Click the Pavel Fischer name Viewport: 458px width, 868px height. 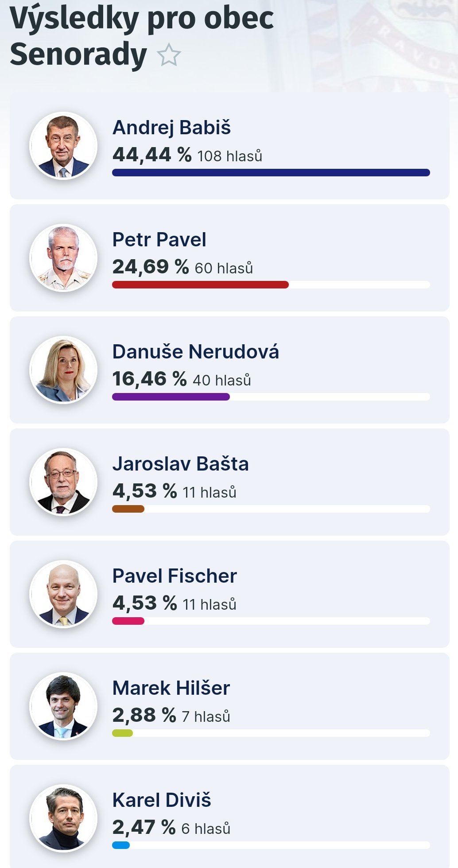(175, 576)
